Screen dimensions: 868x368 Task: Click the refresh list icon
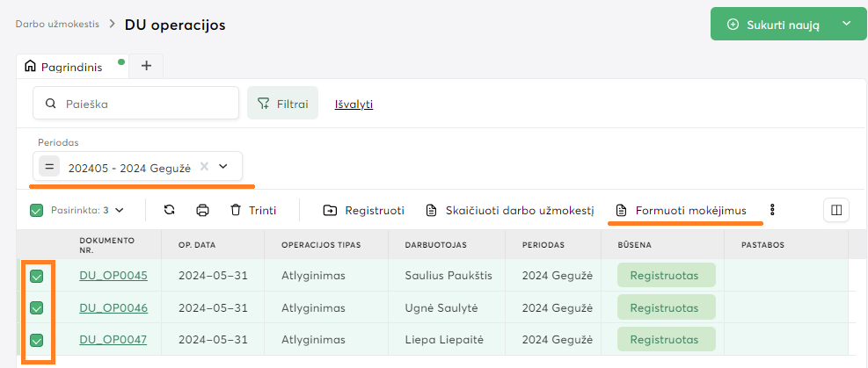(x=170, y=210)
